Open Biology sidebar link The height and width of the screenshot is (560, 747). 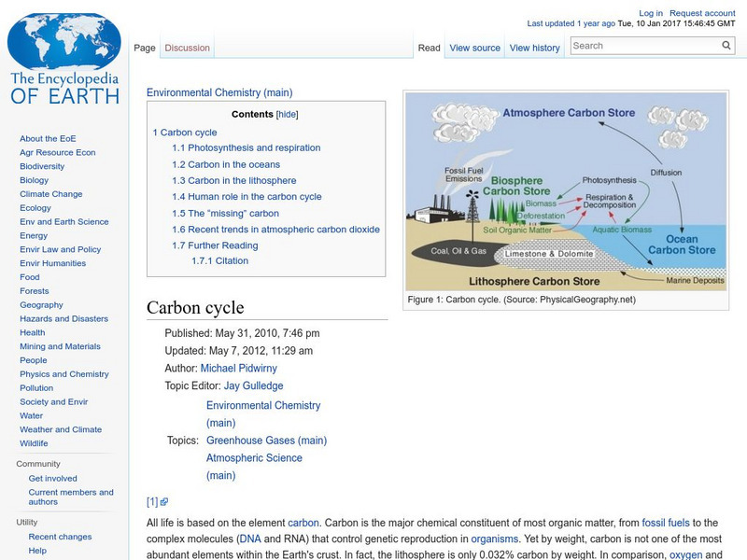click(x=35, y=180)
